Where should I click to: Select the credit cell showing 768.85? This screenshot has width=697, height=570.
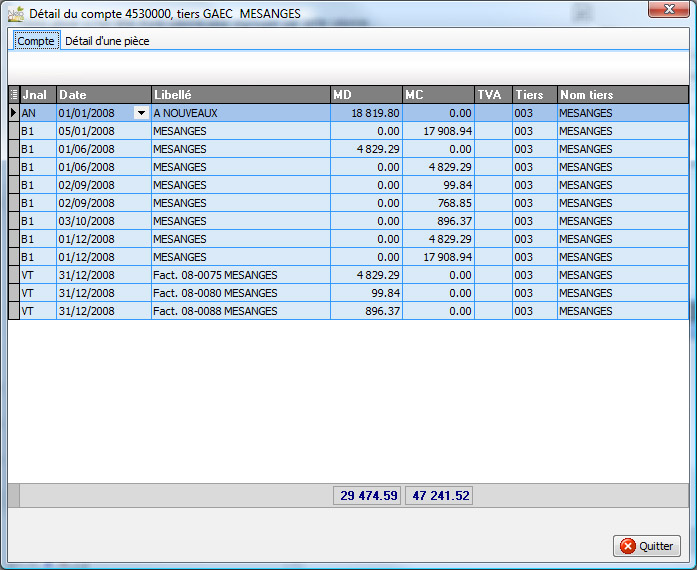[x=438, y=203]
